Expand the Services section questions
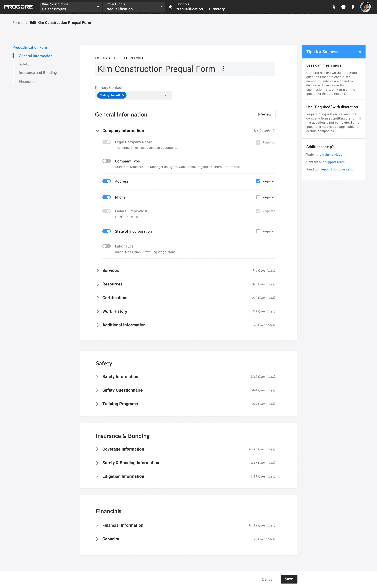Image resolution: width=377 pixels, height=588 pixels. [98, 270]
